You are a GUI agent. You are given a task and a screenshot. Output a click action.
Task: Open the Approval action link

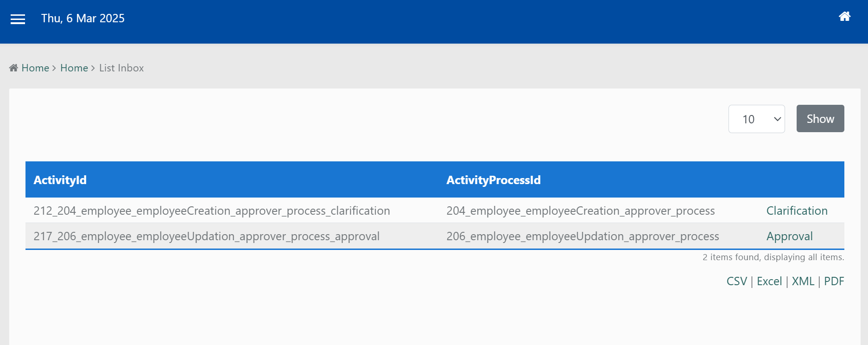point(789,236)
